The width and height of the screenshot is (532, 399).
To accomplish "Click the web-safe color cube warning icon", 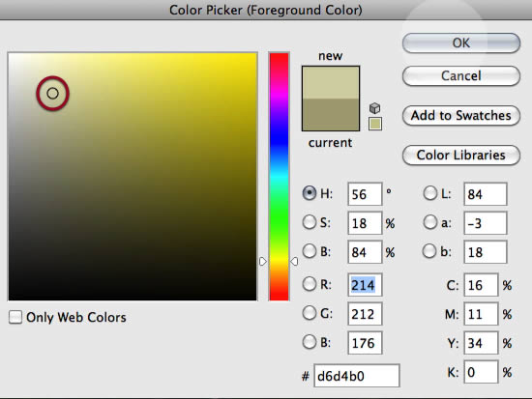I will click(374, 108).
